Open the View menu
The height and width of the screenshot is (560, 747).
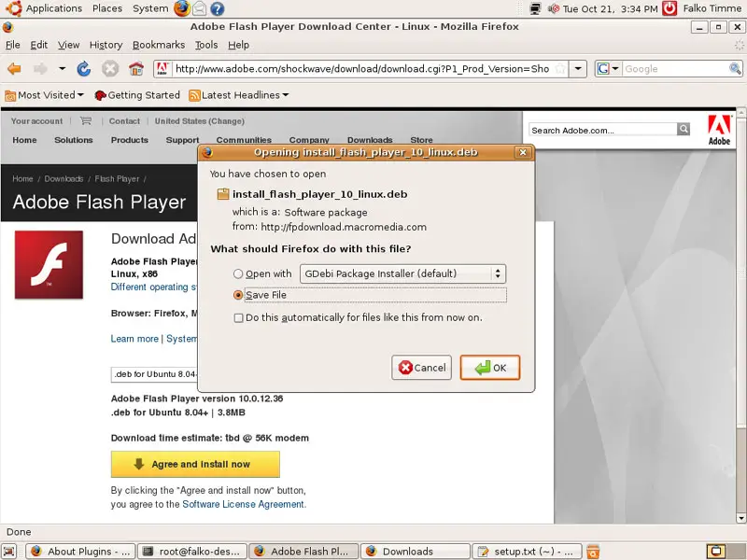pyautogui.click(x=68, y=45)
